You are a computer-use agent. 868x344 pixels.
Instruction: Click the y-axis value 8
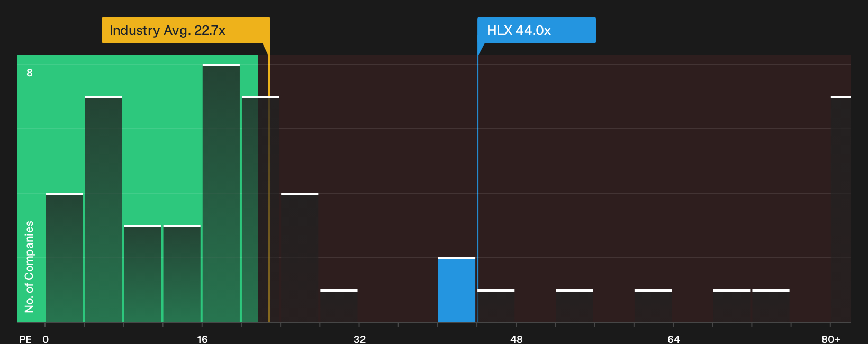pyautogui.click(x=30, y=73)
